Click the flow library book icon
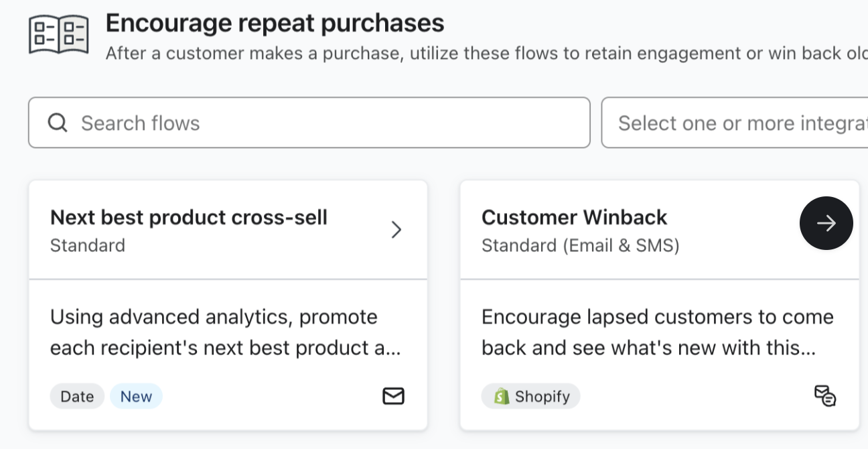 pyautogui.click(x=59, y=34)
